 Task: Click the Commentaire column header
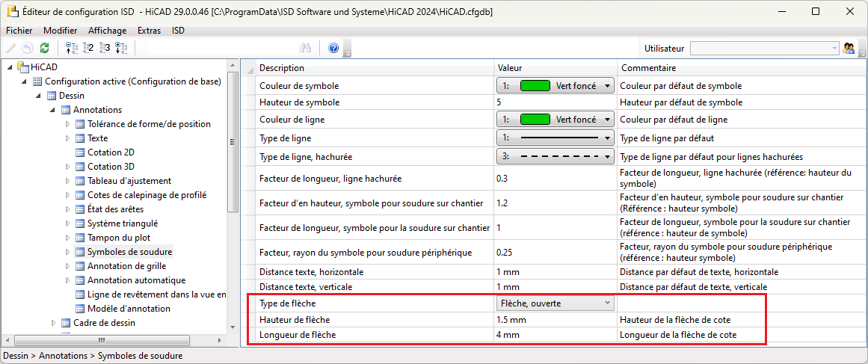[x=741, y=68]
